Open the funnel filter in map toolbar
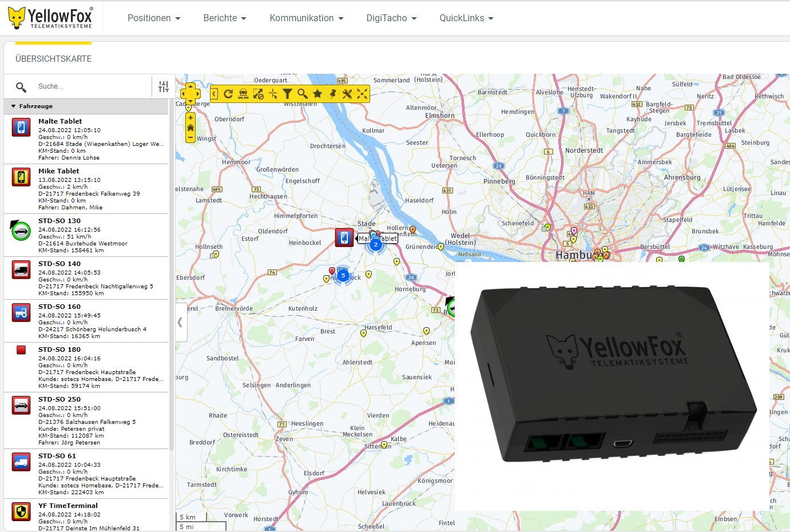 click(x=288, y=94)
